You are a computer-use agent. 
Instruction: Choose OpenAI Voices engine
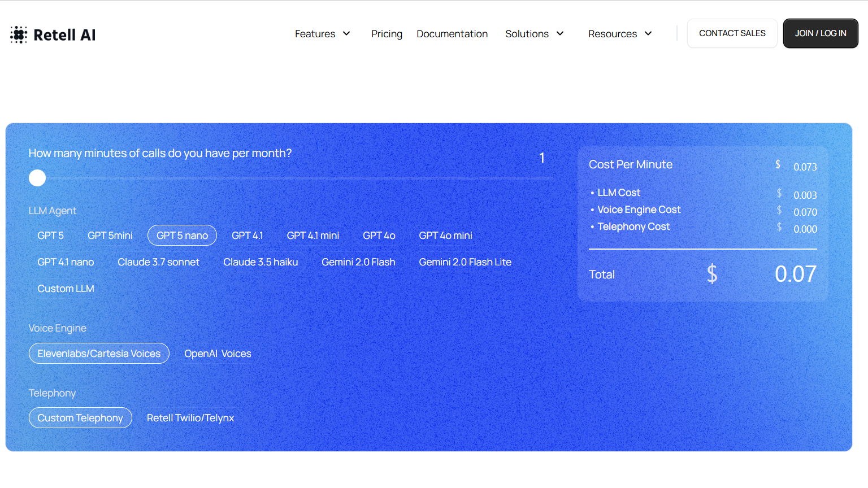[x=218, y=354]
